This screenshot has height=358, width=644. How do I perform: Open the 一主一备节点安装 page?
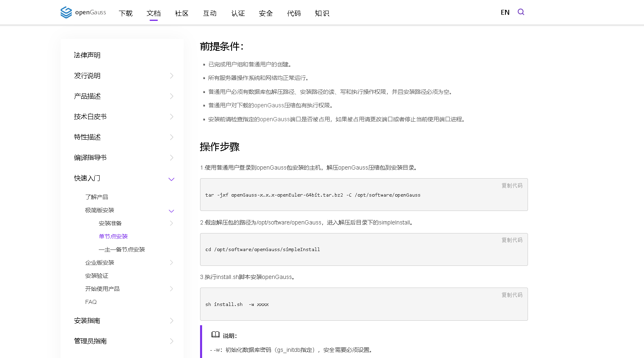[122, 249]
